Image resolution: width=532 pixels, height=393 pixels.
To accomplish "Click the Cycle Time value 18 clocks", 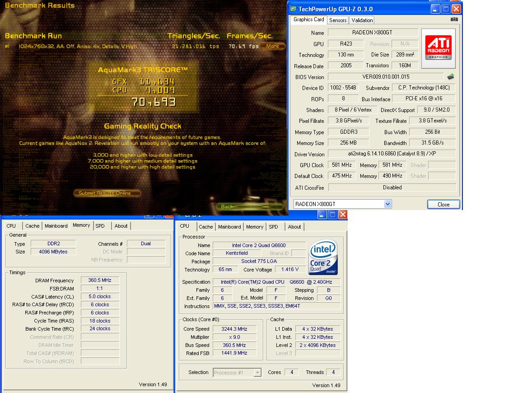I will pyautogui.click(x=100, y=321).
